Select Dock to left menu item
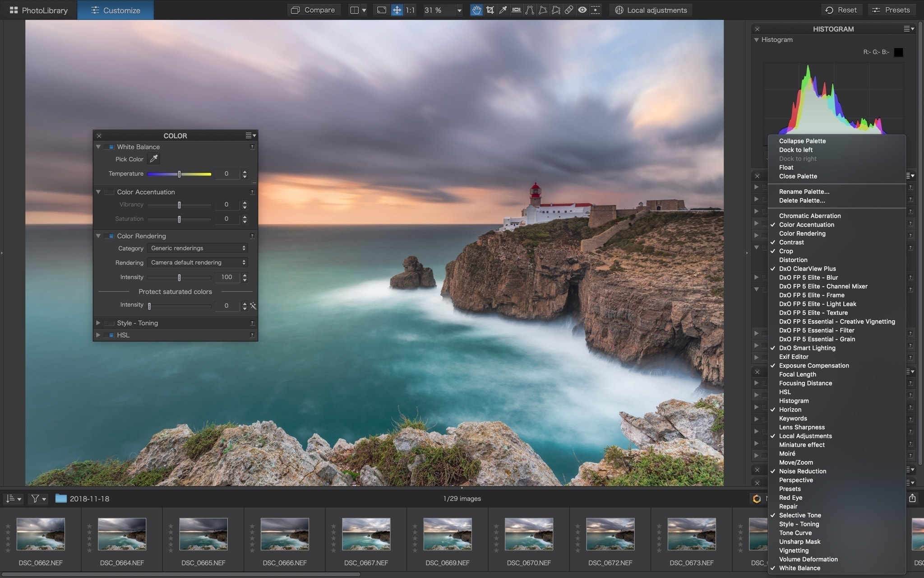The height and width of the screenshot is (578, 924). (795, 150)
